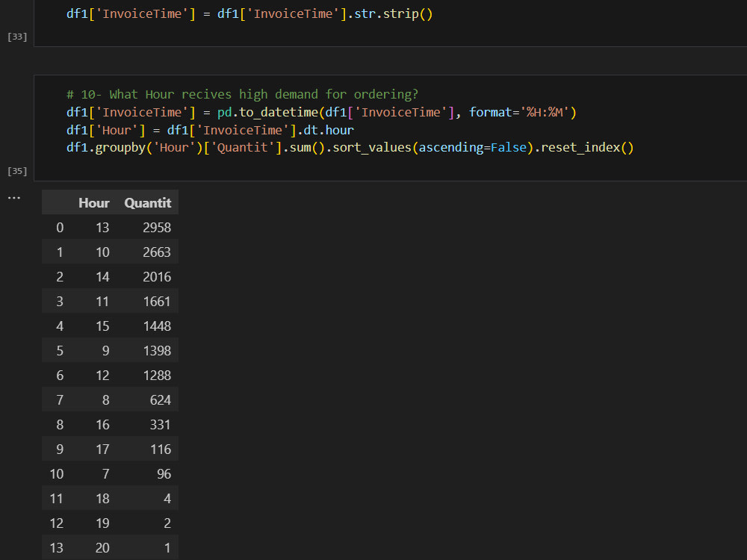Click the comment line about high demand hour
Viewport: 747px width, 560px height.
(242, 94)
